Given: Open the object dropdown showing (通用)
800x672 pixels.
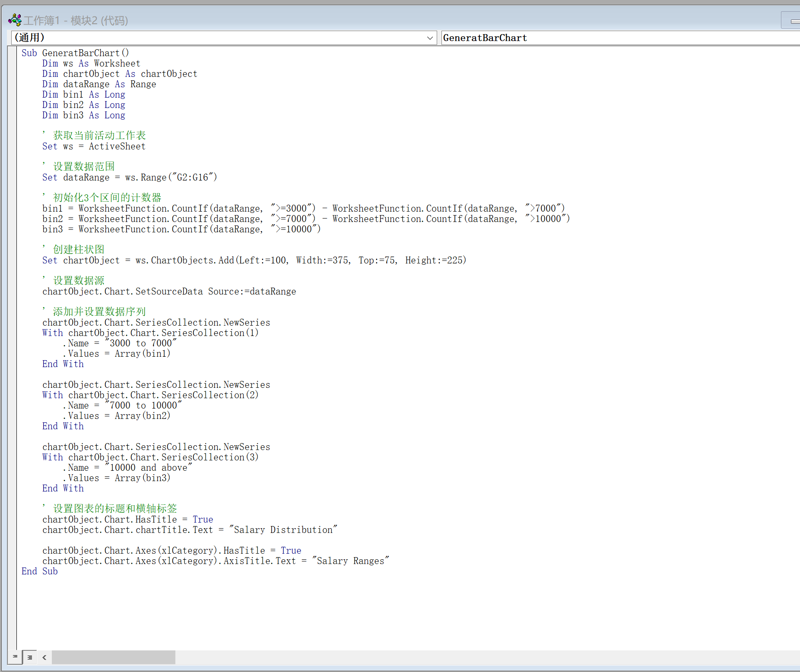Looking at the screenshot, I should click(x=224, y=38).
